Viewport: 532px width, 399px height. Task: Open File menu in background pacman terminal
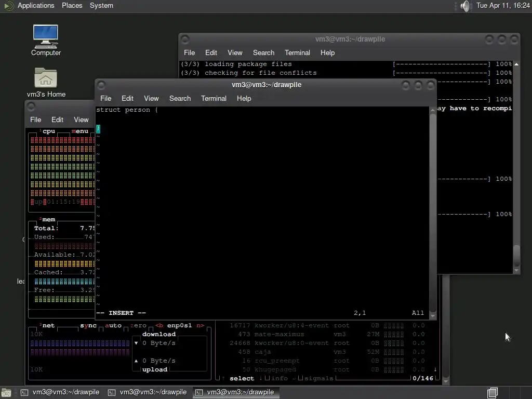[x=189, y=52]
